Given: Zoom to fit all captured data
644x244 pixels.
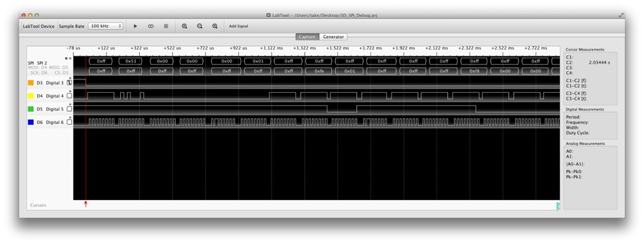Looking at the screenshot, I should (215, 26).
